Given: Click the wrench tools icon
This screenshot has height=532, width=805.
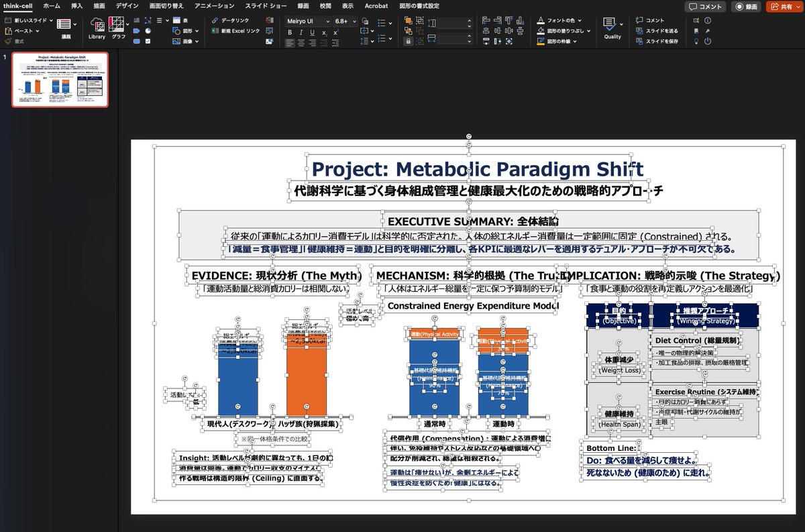Looking at the screenshot, I should tap(707, 30).
